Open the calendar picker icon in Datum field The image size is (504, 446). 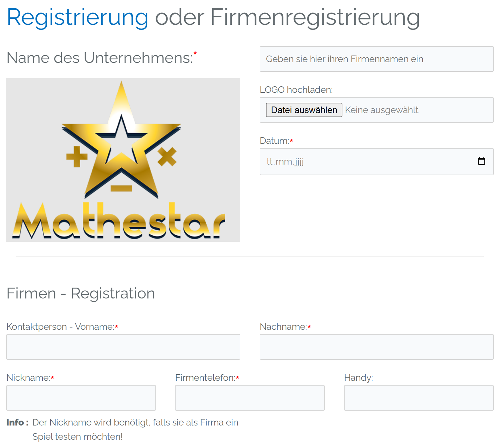tap(481, 161)
